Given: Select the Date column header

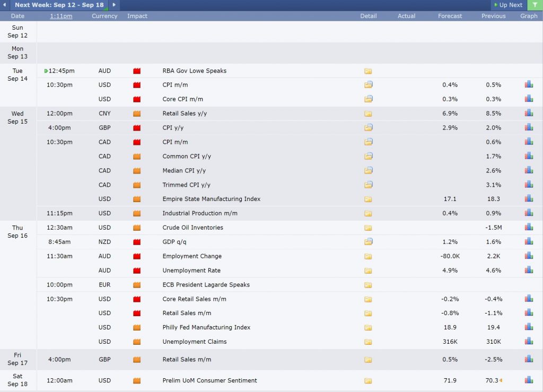Looking at the screenshot, I should tap(17, 16).
